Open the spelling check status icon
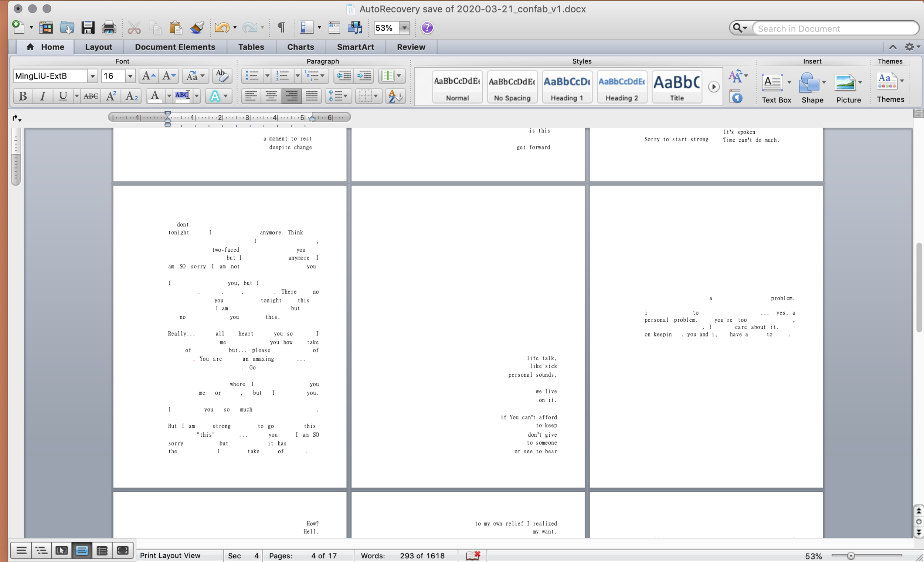 click(x=473, y=556)
